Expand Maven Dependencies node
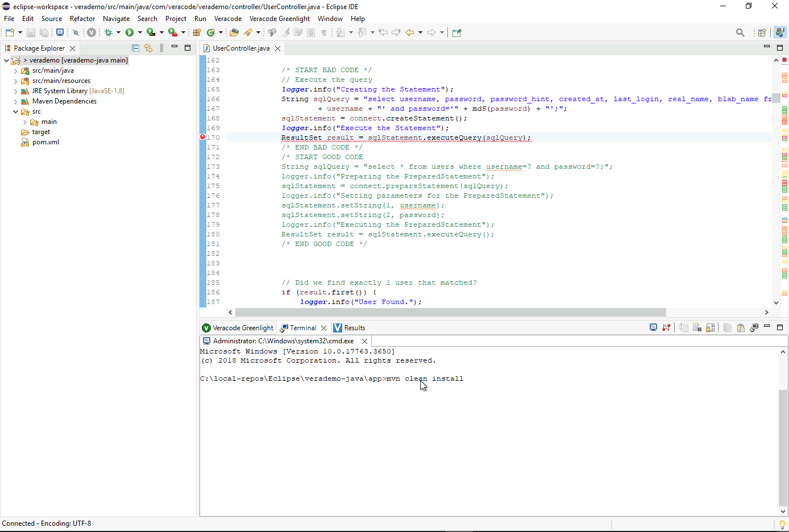This screenshot has height=532, width=789. click(x=15, y=101)
